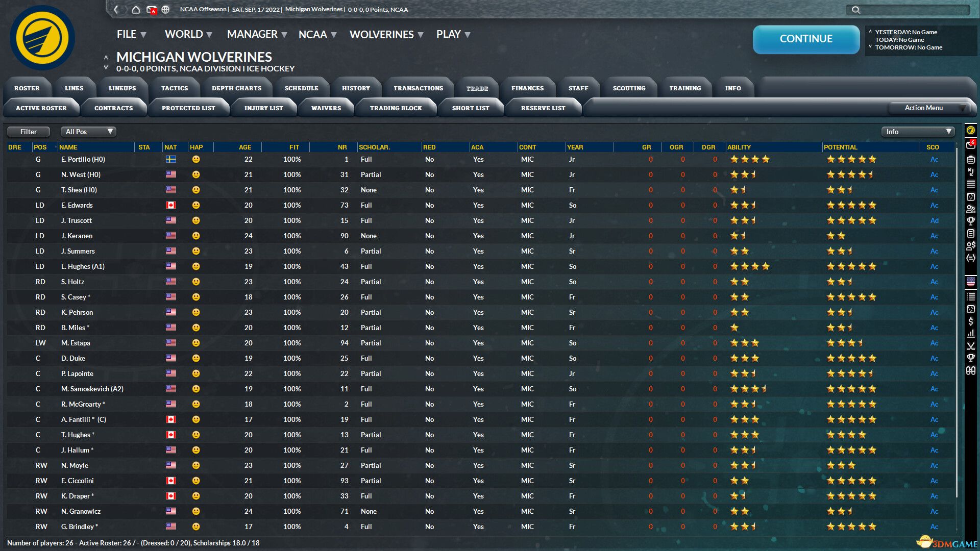Click the home icon in top bar

coord(136,9)
